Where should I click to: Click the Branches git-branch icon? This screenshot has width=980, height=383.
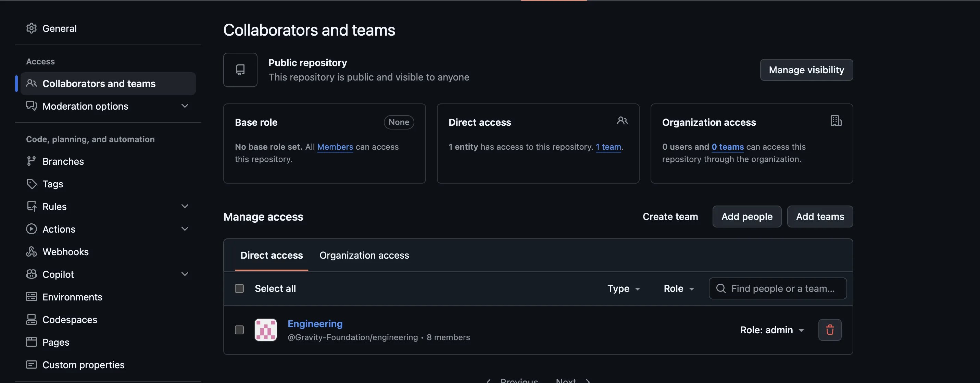coord(31,161)
